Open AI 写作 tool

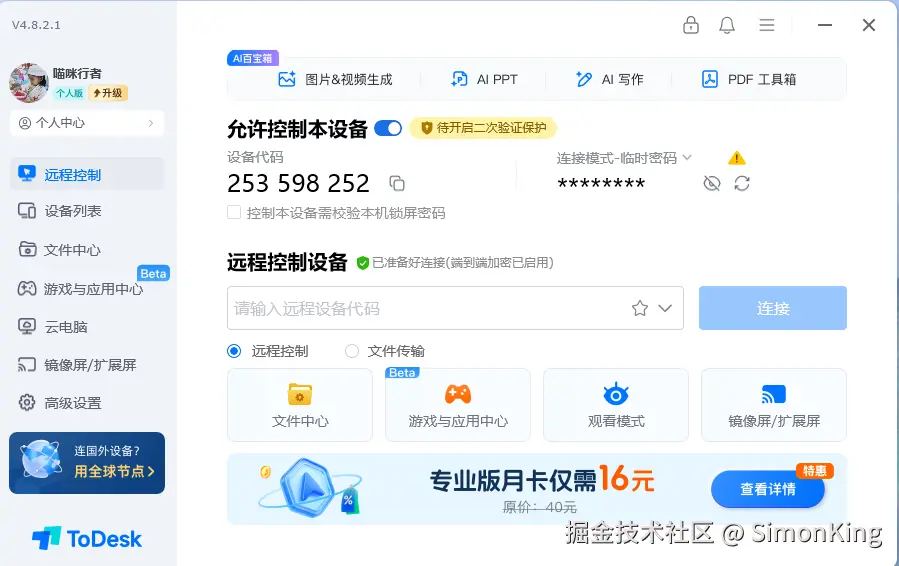(609, 79)
